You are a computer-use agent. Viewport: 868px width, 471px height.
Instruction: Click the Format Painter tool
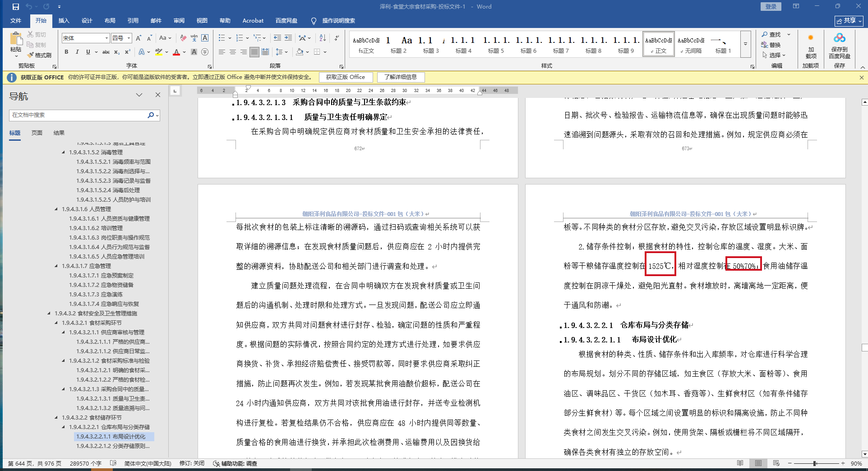pyautogui.click(x=39, y=55)
